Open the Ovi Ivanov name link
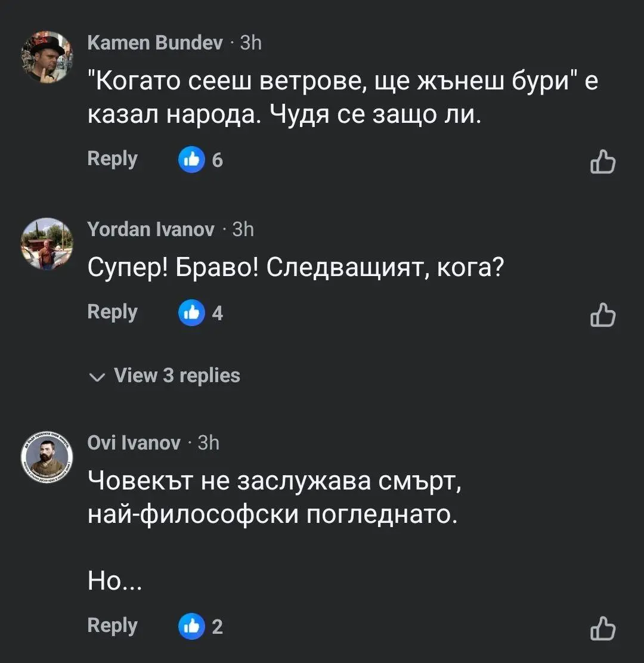Image resolution: width=644 pixels, height=663 pixels. (134, 442)
